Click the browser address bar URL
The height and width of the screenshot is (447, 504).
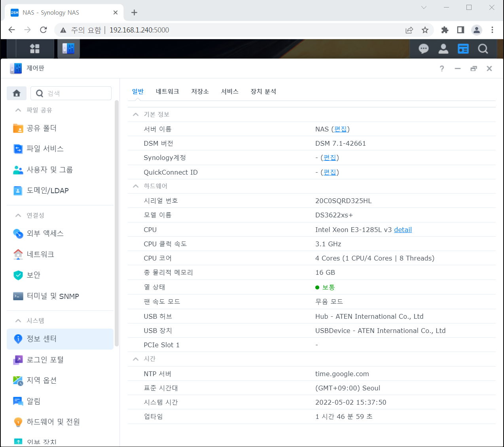pyautogui.click(x=139, y=30)
